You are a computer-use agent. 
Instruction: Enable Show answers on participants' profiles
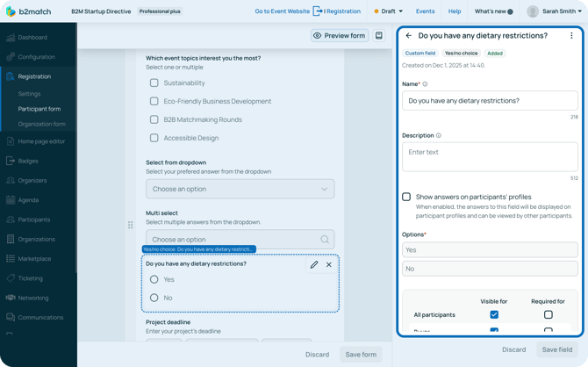coord(406,197)
